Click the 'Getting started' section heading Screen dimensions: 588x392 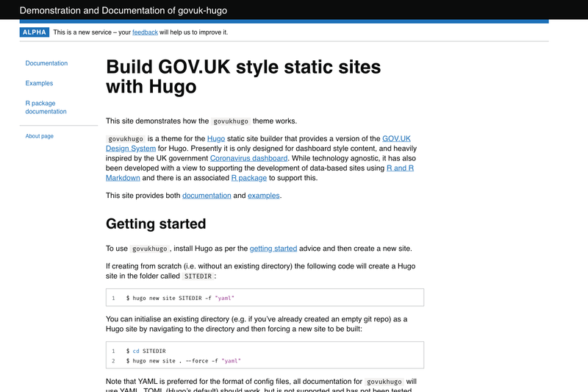click(x=156, y=224)
